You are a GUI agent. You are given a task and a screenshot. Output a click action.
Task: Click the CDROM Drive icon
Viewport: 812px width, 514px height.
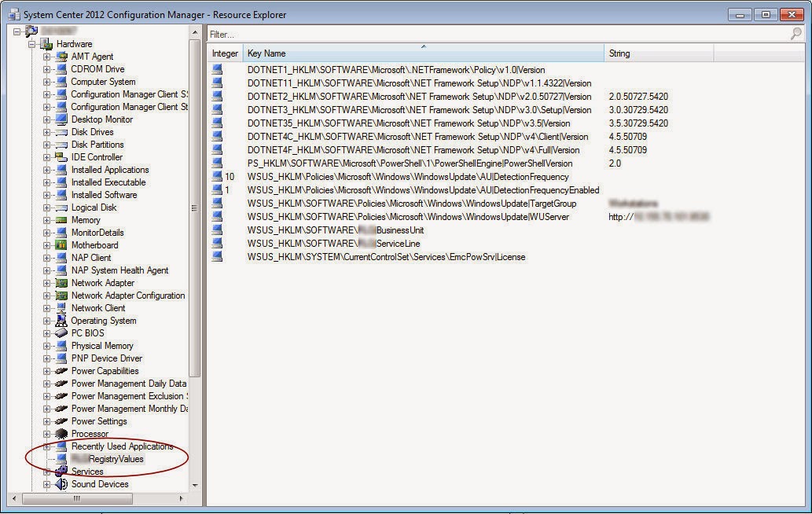point(61,69)
